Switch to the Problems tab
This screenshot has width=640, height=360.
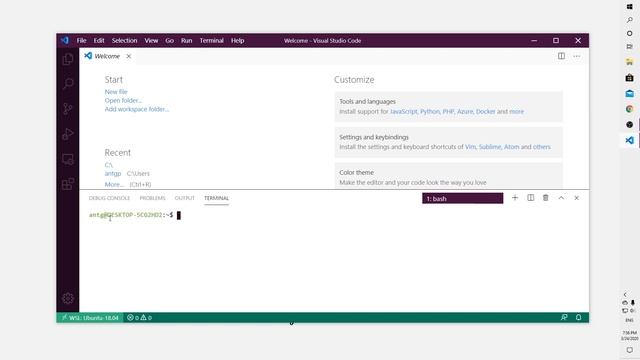coord(152,198)
